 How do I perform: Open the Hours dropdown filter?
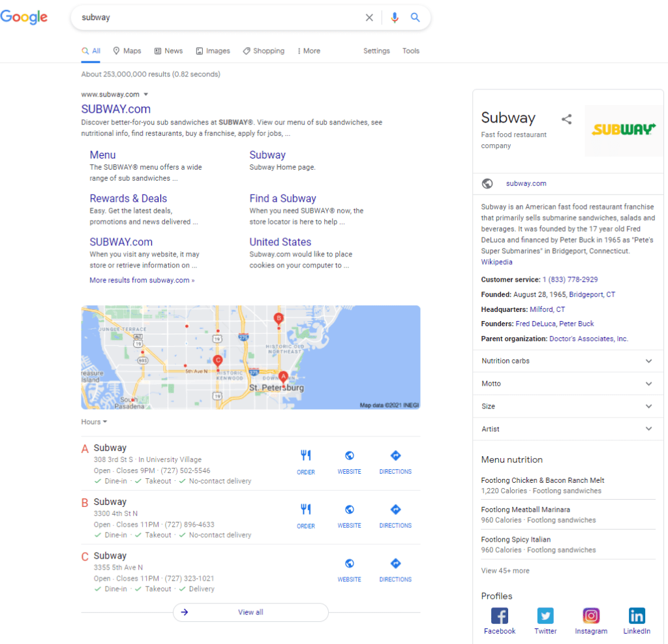tap(94, 422)
